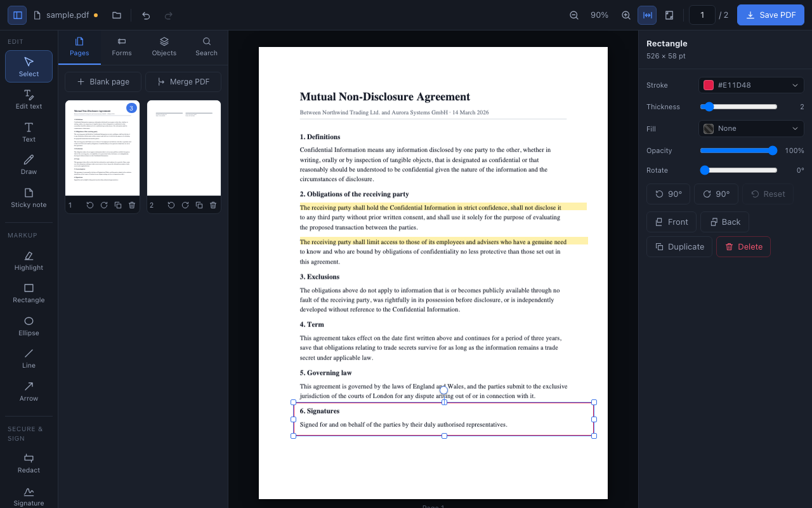Viewport: 812px width, 508px height.
Task: Open the Stroke color dropdown
Action: pos(751,85)
